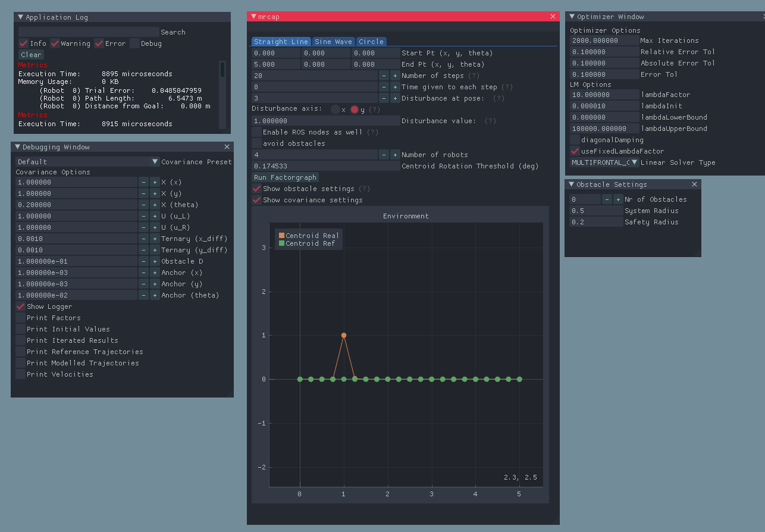
Task: Increase Nr of Obstacles
Action: click(x=618, y=199)
